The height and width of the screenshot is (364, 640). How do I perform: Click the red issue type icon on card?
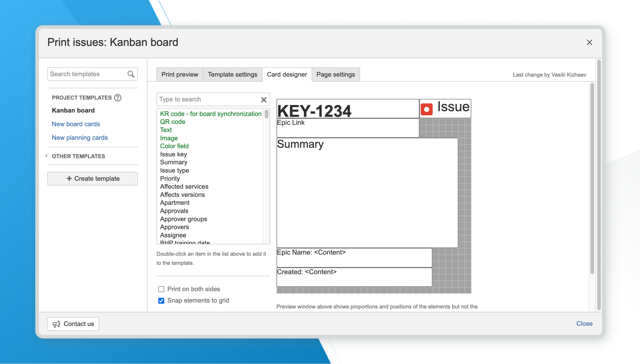[x=426, y=109]
